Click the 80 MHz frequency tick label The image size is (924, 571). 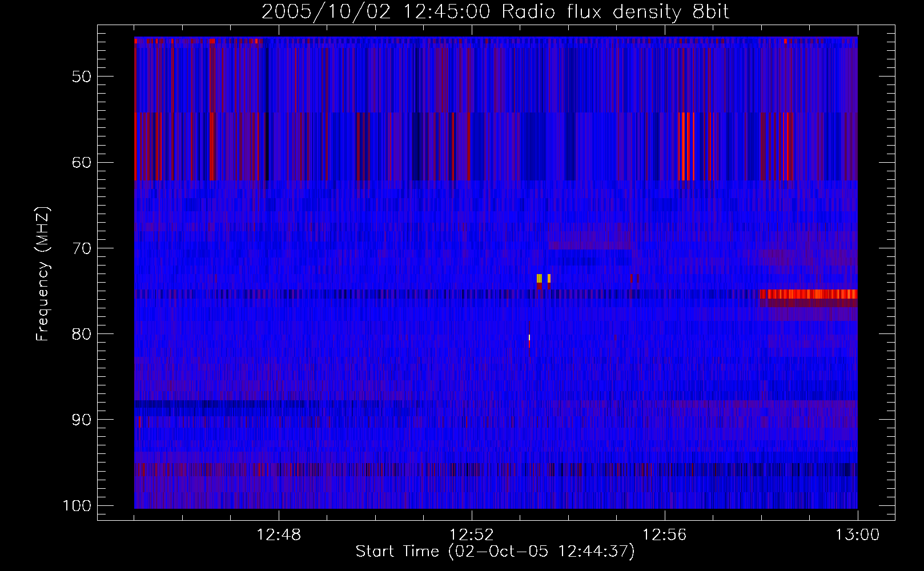(82, 334)
